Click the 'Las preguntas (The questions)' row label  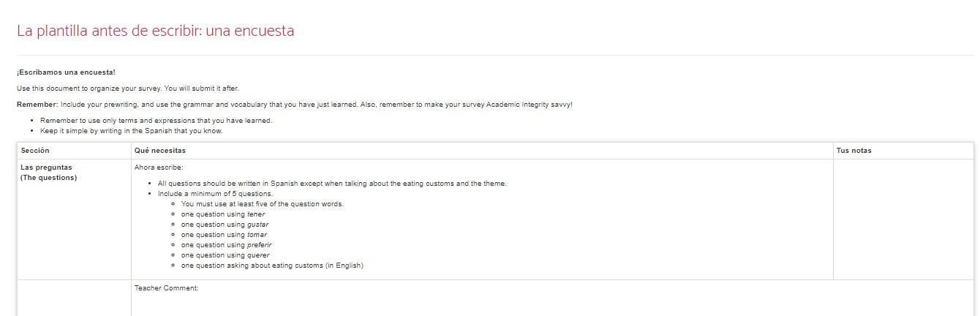tap(48, 173)
